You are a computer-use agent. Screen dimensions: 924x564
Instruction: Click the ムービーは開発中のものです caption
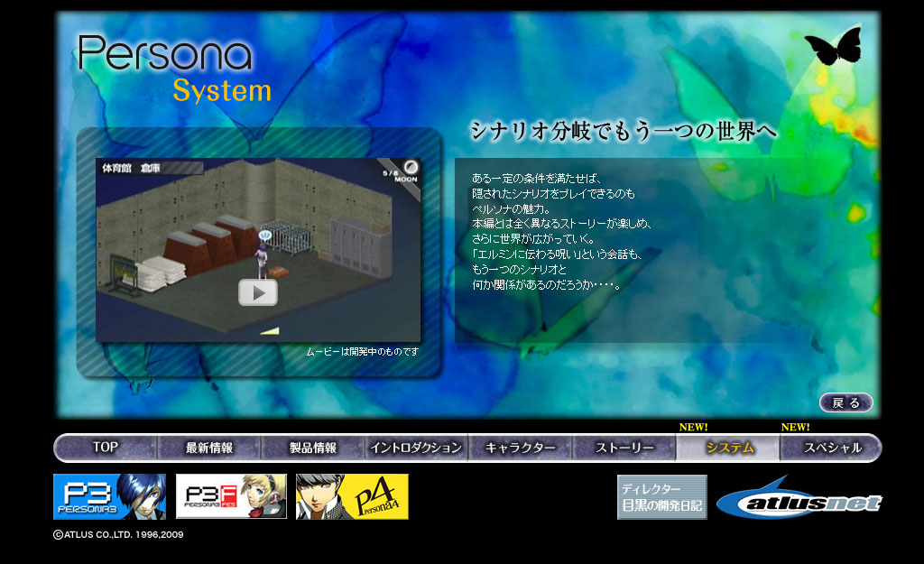click(x=363, y=351)
